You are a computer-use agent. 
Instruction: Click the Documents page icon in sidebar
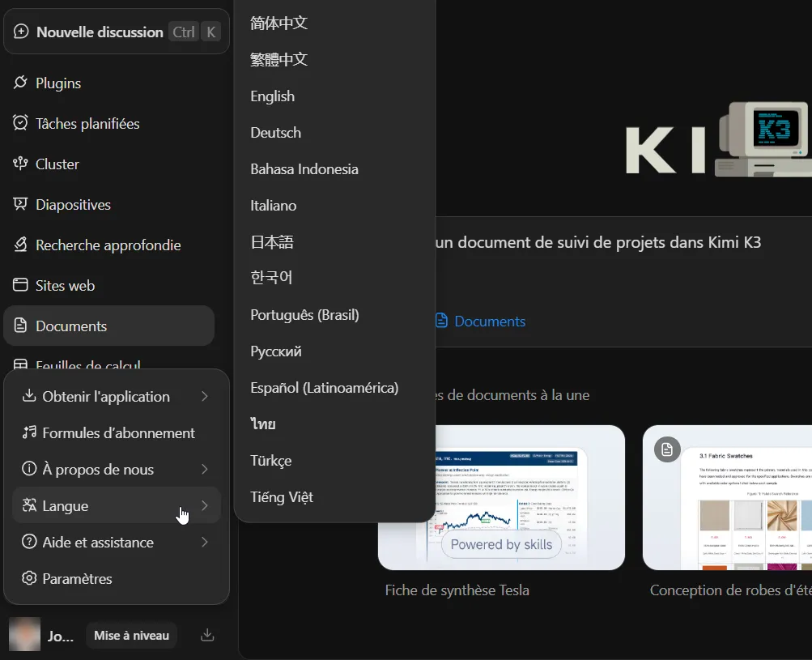pos(20,326)
